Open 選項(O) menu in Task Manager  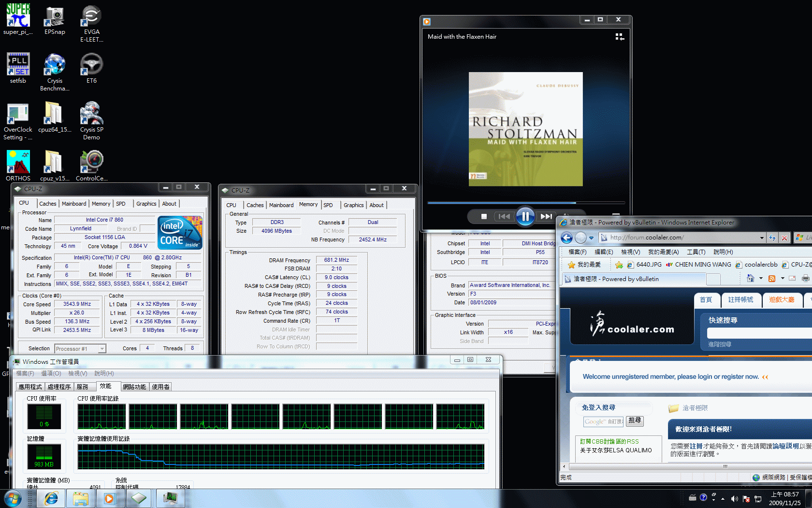(x=51, y=374)
